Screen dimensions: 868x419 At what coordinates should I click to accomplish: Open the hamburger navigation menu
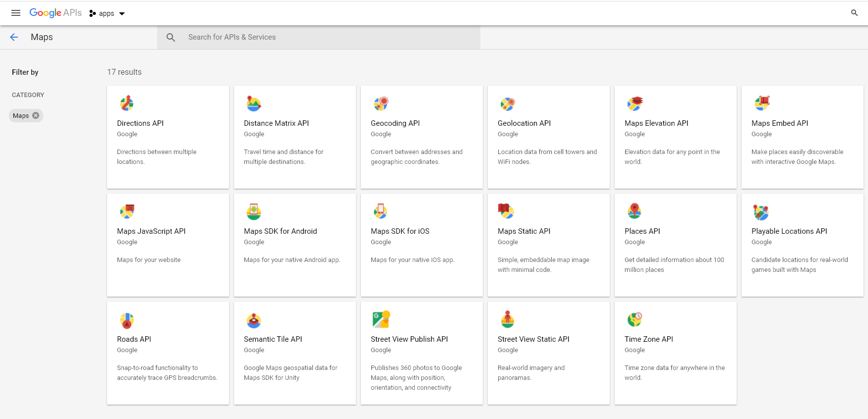[16, 13]
